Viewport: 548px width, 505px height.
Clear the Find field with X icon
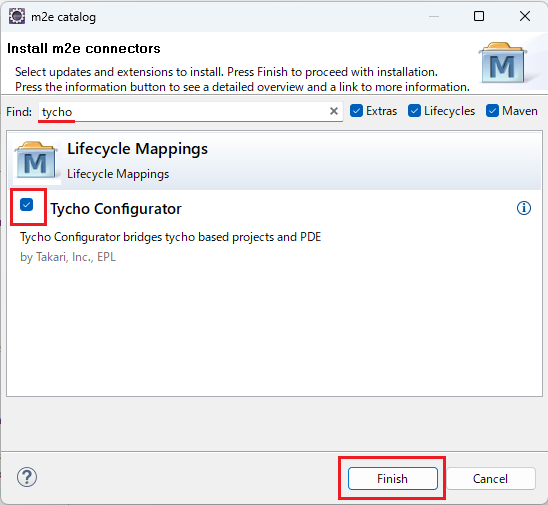click(x=334, y=111)
